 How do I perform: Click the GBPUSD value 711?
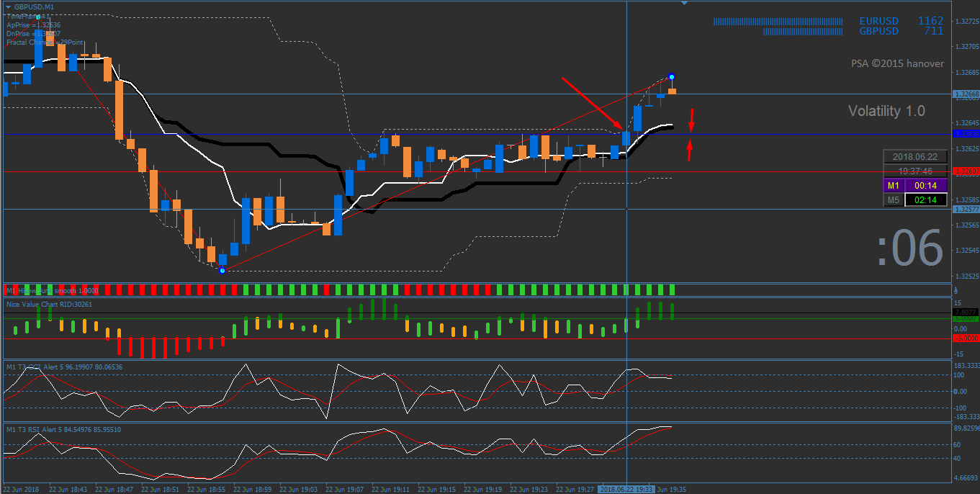pos(934,31)
